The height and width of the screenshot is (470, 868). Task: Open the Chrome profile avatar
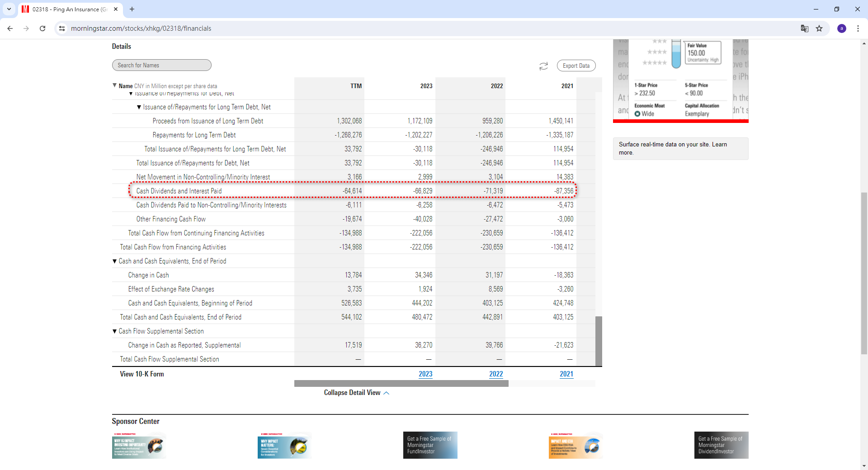click(x=842, y=28)
